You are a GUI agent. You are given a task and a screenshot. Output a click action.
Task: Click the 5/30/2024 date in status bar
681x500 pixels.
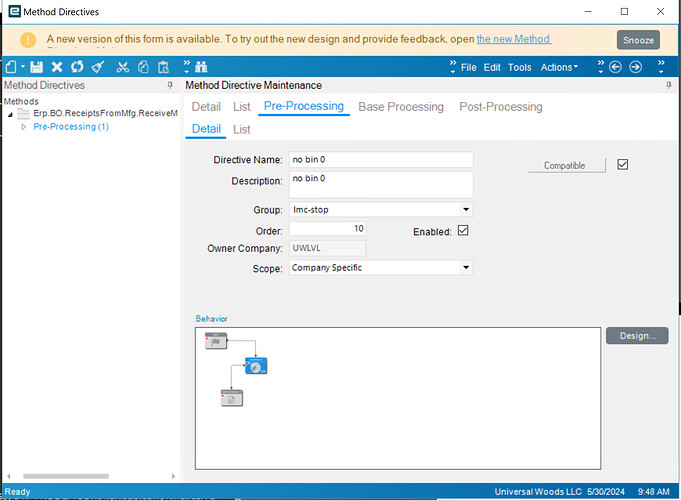point(605,492)
